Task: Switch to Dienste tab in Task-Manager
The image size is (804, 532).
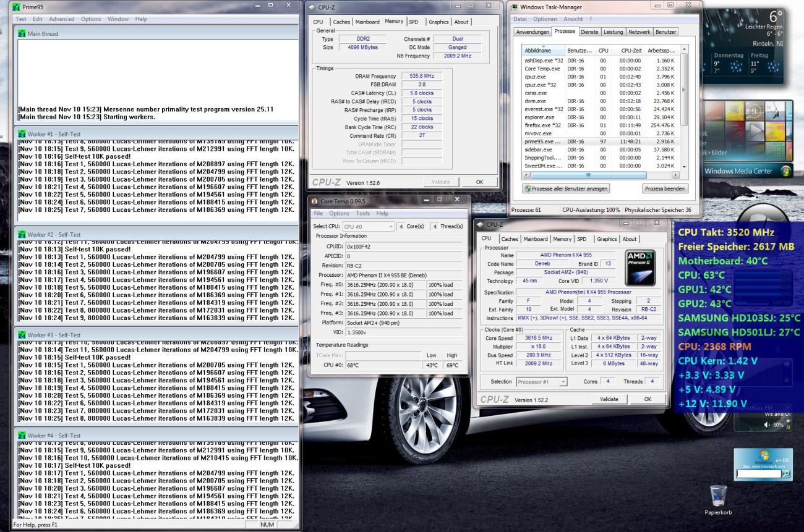Action: coord(590,31)
